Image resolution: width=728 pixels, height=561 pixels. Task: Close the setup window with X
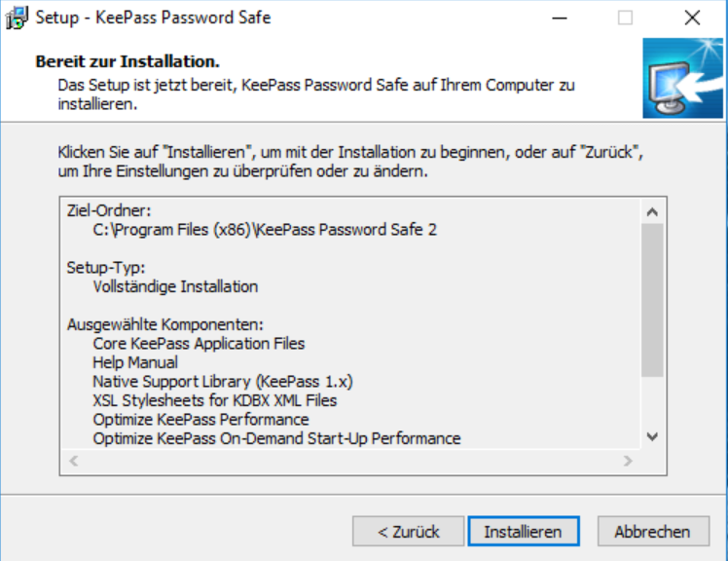coord(691,18)
